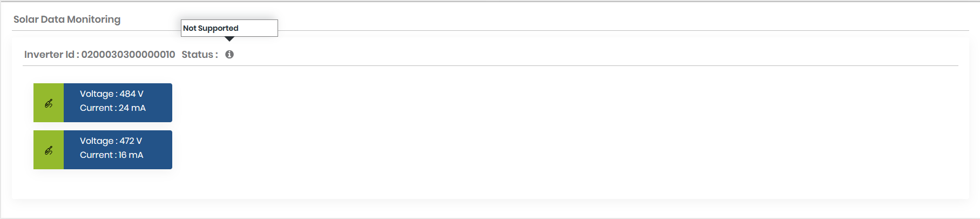Click the word Current in the first card

point(97,108)
